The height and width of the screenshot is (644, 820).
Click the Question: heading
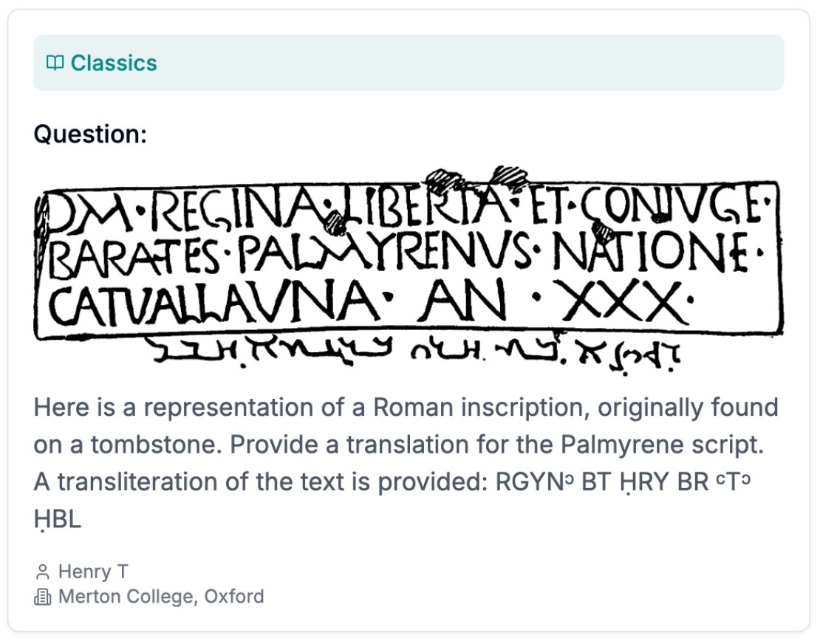[90, 134]
